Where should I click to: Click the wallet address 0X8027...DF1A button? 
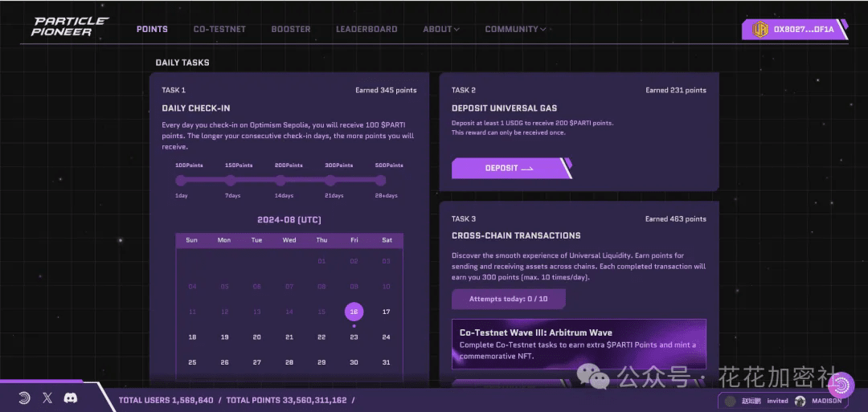tap(795, 29)
